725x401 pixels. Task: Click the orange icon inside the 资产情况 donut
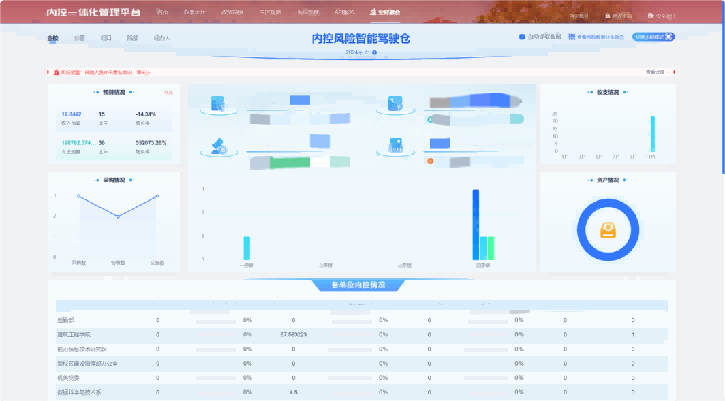click(x=607, y=230)
